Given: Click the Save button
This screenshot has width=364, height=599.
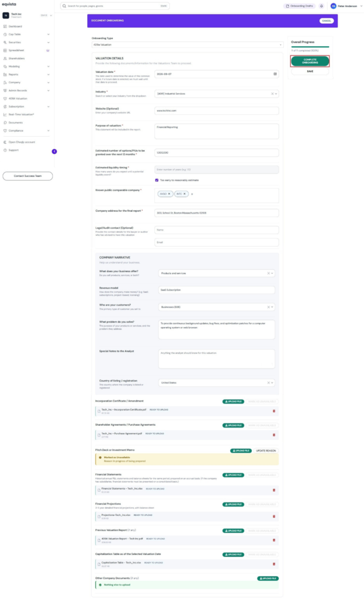Looking at the screenshot, I should click(310, 71).
